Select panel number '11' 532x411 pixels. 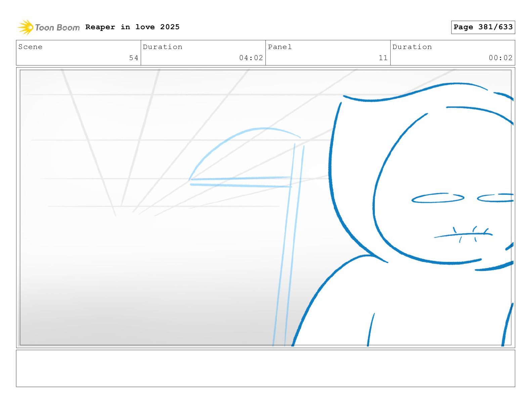coord(383,58)
